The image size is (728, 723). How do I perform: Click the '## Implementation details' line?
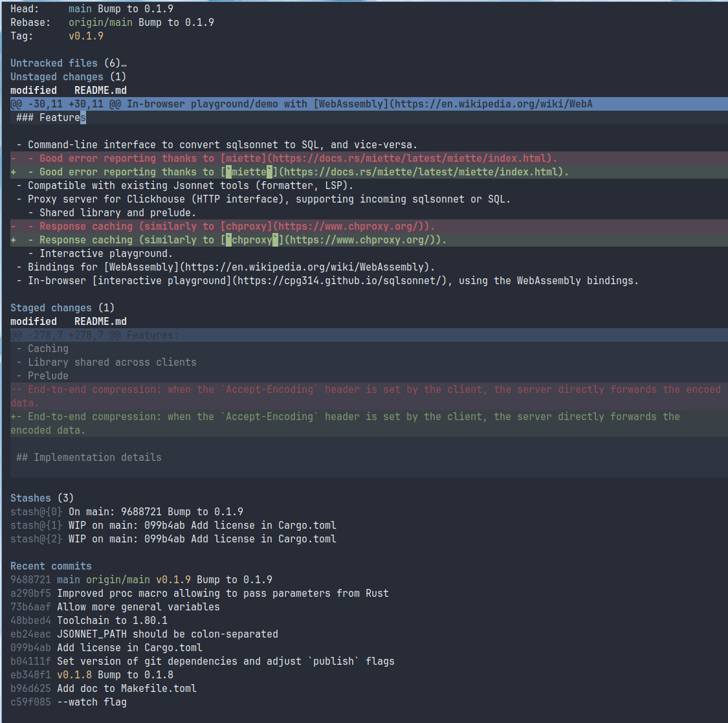tap(369, 458)
